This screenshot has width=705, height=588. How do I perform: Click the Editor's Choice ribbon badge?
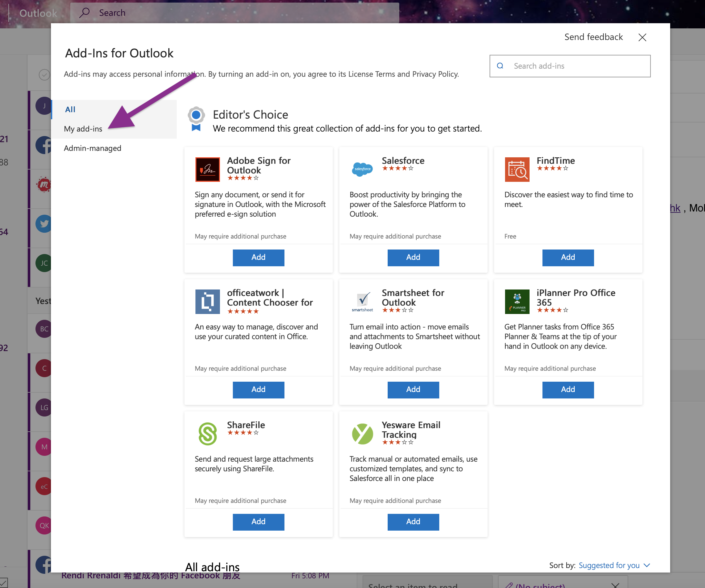[x=196, y=119]
